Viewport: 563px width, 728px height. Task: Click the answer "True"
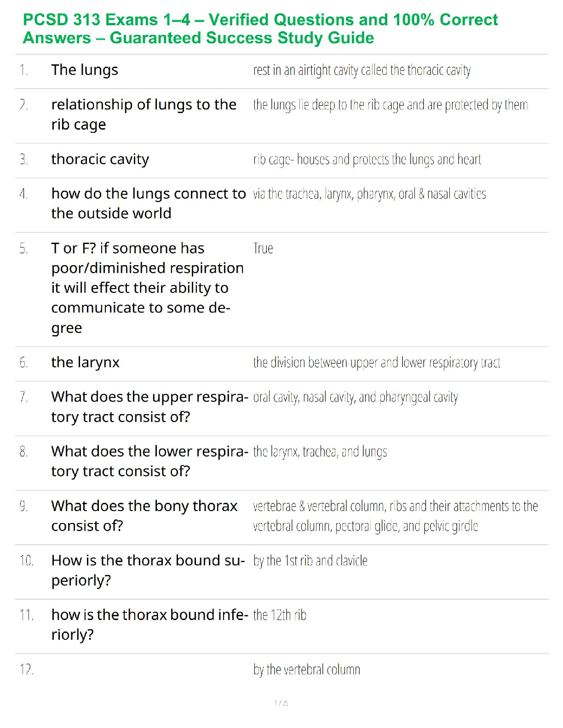263,249
